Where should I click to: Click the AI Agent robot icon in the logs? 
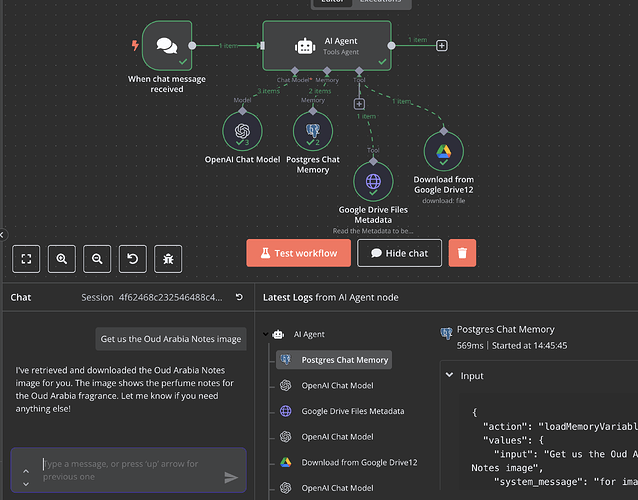point(278,334)
